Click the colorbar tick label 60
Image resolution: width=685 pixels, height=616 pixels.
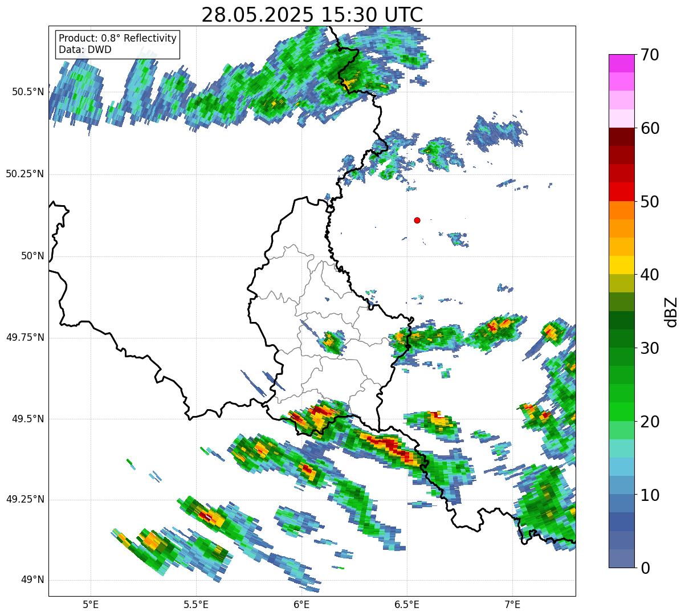tap(650, 128)
